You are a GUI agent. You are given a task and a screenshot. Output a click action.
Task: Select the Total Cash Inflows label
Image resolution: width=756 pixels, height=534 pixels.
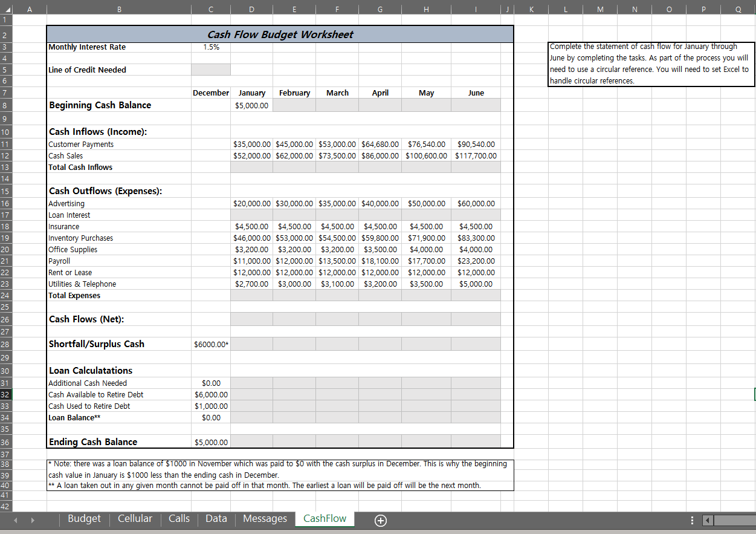click(x=80, y=168)
